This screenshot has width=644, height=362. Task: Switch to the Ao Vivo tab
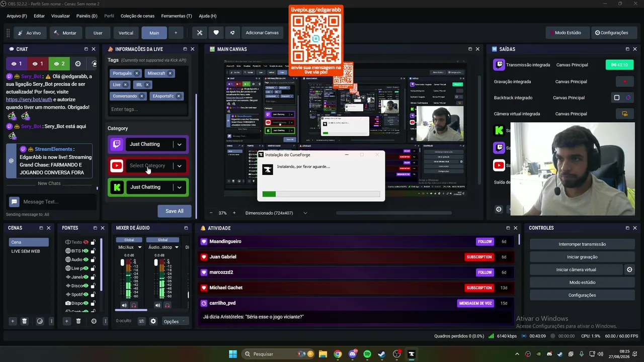29,33
